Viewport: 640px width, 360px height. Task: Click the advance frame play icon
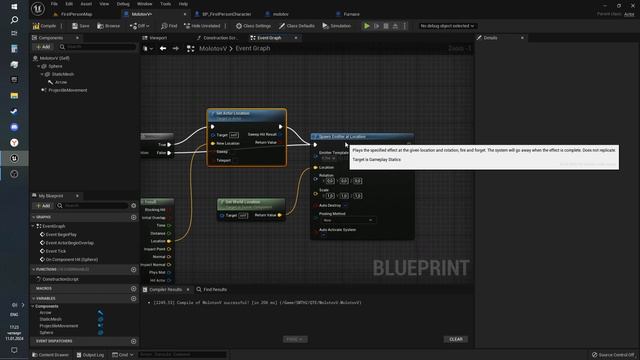(376, 26)
